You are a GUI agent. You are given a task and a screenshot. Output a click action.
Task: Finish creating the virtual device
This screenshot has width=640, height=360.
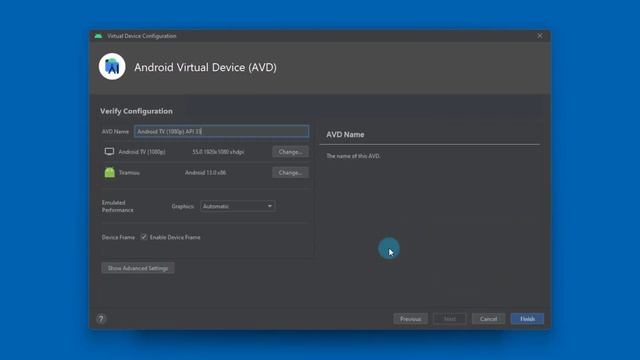(527, 319)
